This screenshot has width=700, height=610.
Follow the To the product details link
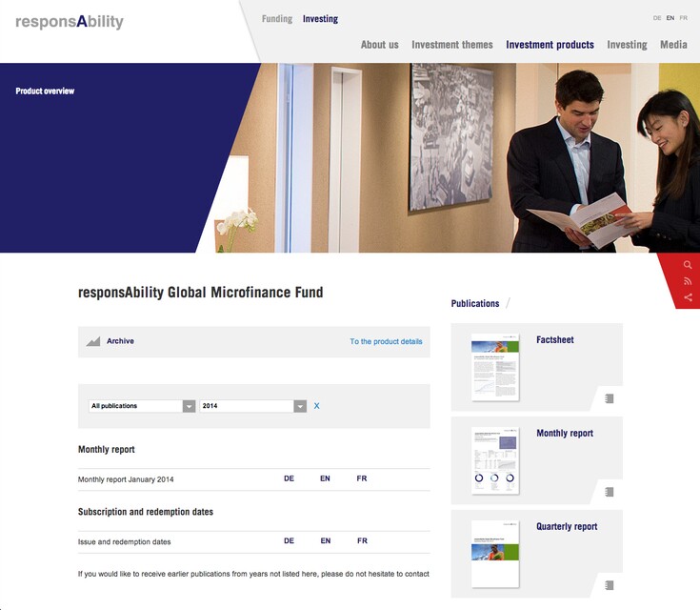(386, 341)
